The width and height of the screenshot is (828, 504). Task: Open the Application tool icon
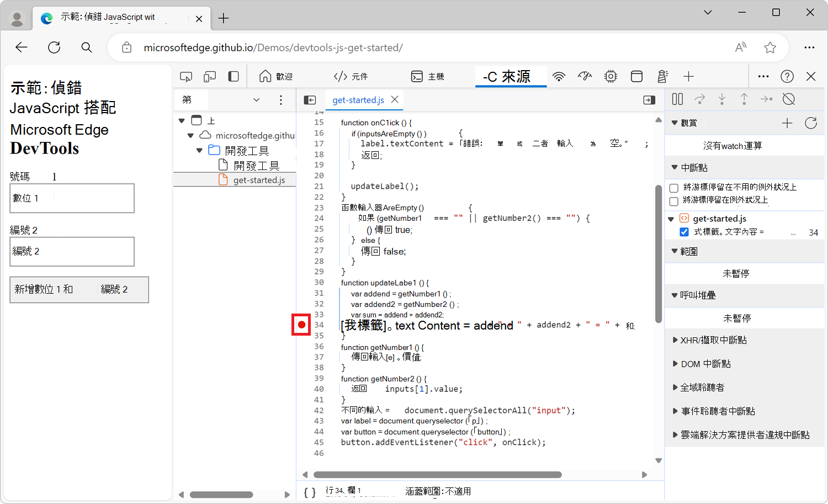tap(636, 77)
